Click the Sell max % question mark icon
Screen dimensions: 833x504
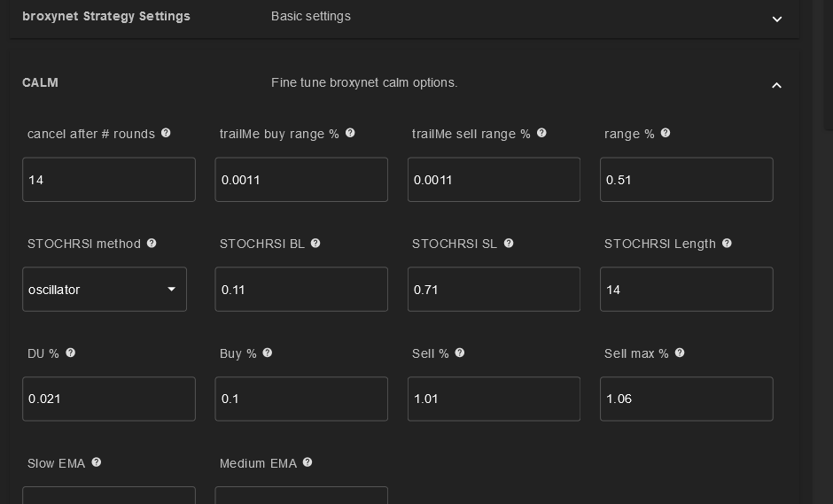point(680,353)
